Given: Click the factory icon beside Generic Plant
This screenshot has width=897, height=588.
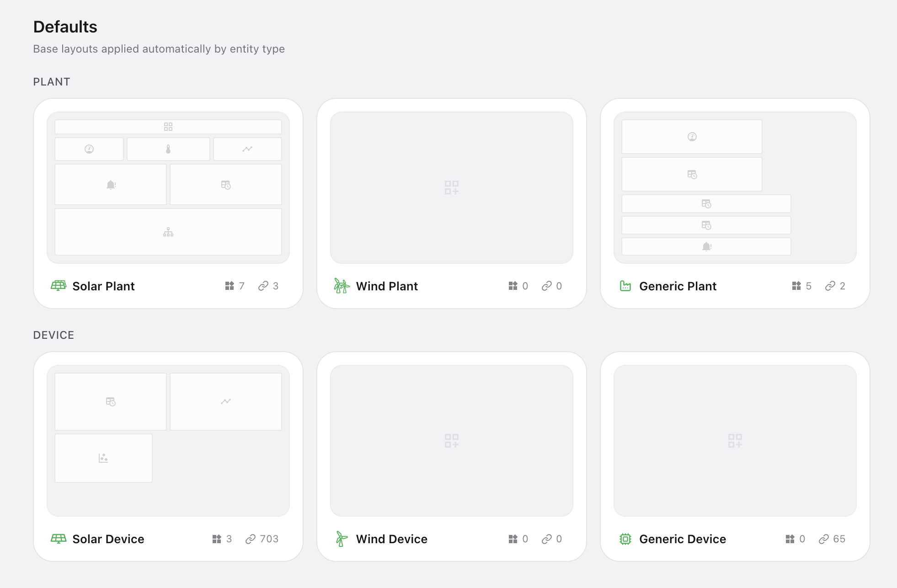Looking at the screenshot, I should click(x=625, y=286).
